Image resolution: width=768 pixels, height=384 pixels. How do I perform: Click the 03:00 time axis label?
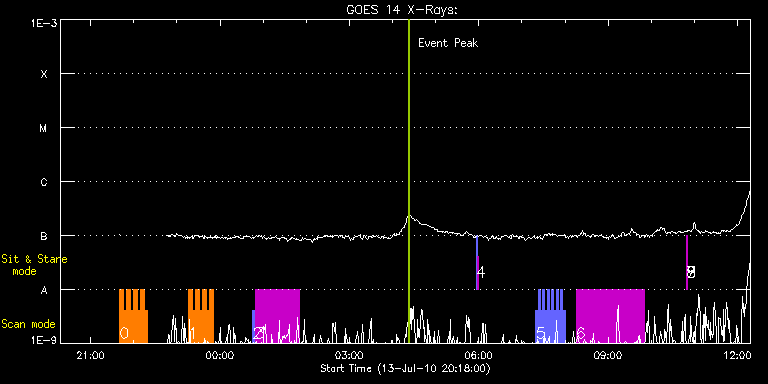coord(349,356)
